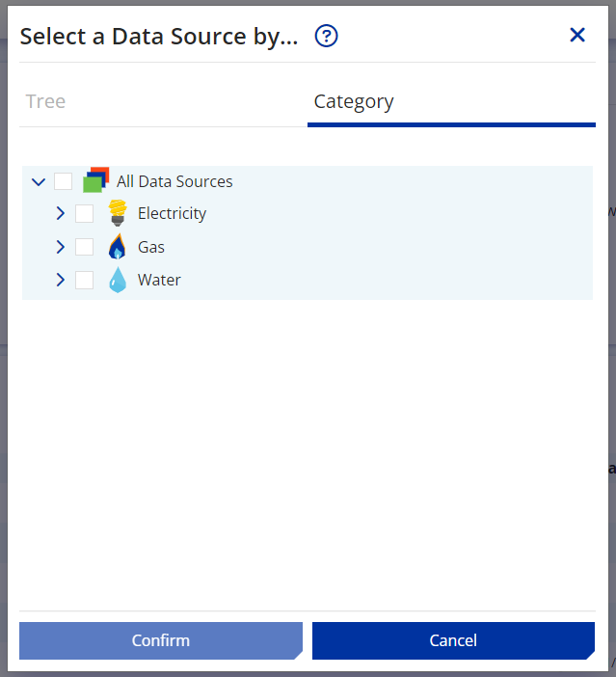The height and width of the screenshot is (677, 616).
Task: Click the All Data Sources label
Action: click(174, 181)
